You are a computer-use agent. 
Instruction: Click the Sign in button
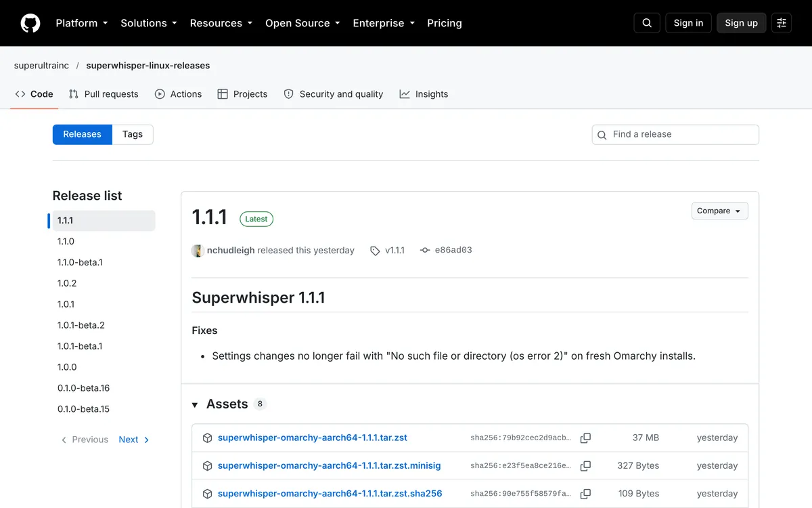tap(688, 23)
